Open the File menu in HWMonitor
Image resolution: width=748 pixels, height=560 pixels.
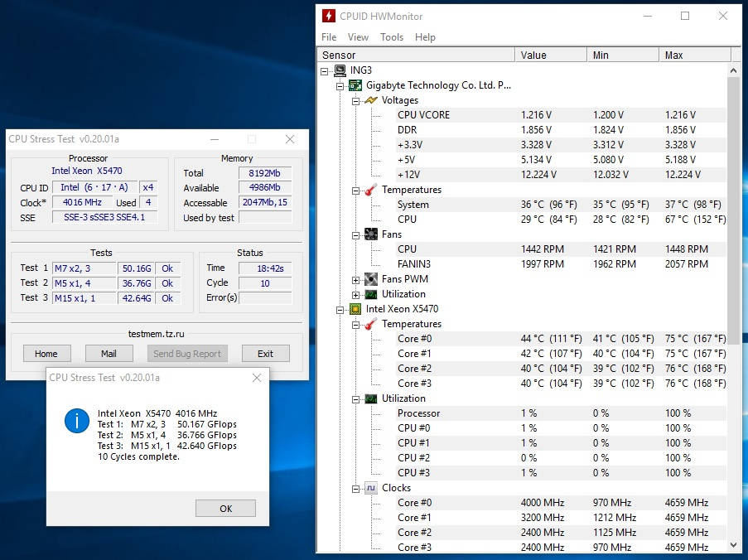pyautogui.click(x=329, y=37)
